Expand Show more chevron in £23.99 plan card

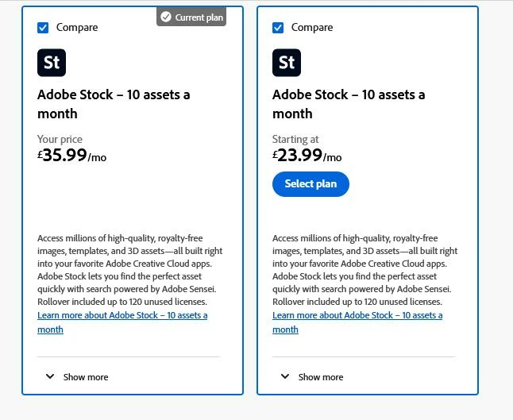click(285, 376)
